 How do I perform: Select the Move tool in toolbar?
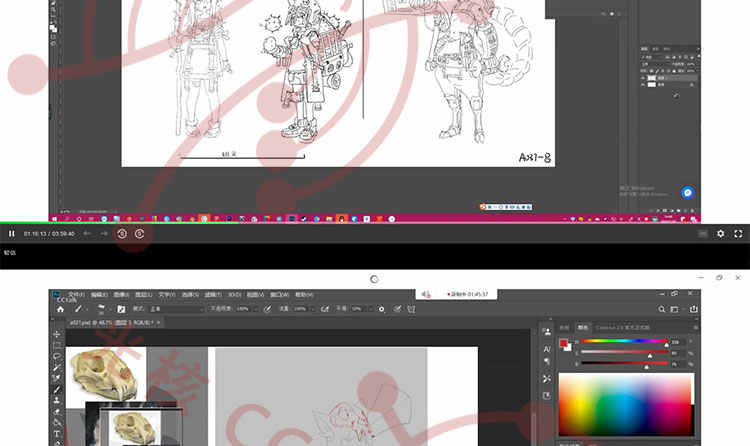[57, 334]
